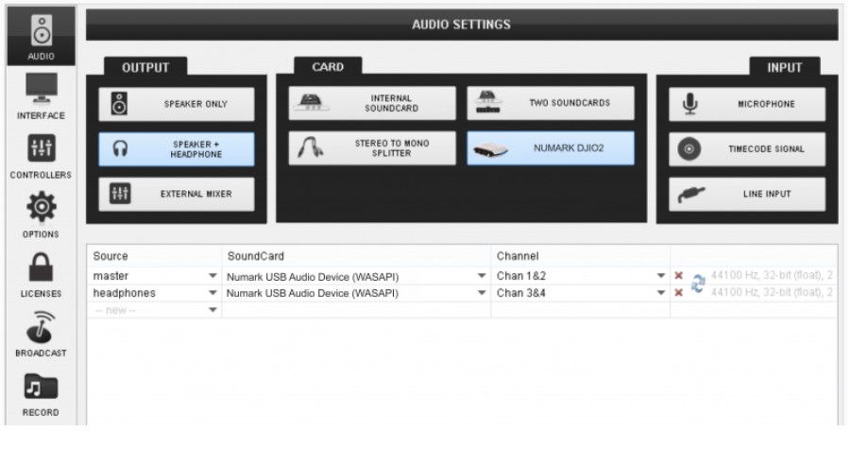This screenshot has height=450, width=868.
Task: Click the INPUT tab header
Action: pos(784,68)
